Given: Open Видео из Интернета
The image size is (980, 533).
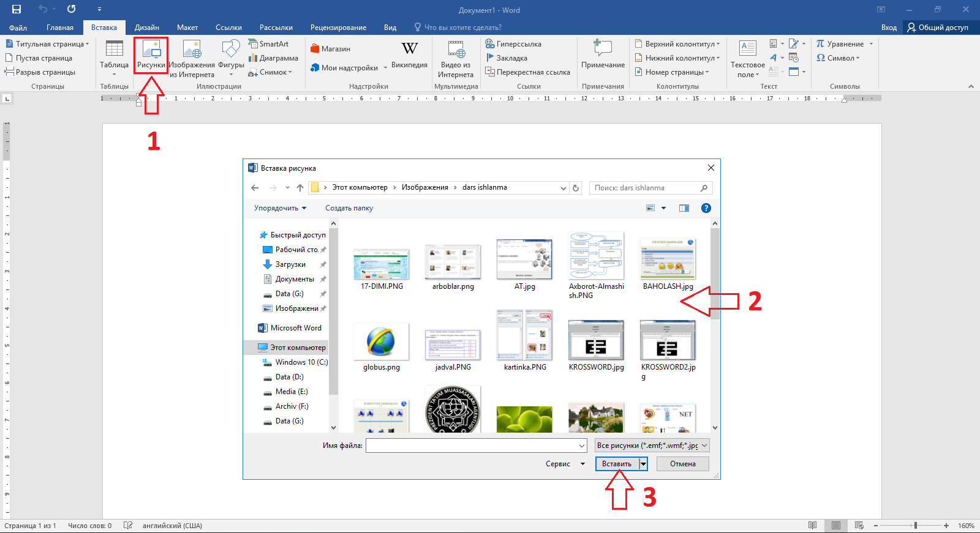Looking at the screenshot, I should click(x=455, y=59).
